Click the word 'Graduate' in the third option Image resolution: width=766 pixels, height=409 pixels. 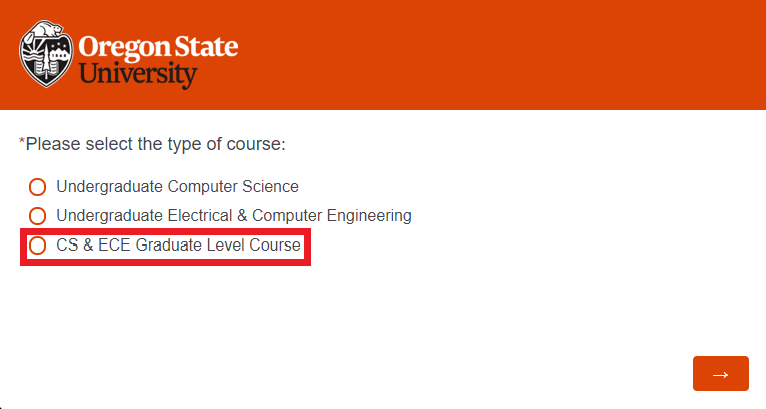177,246
